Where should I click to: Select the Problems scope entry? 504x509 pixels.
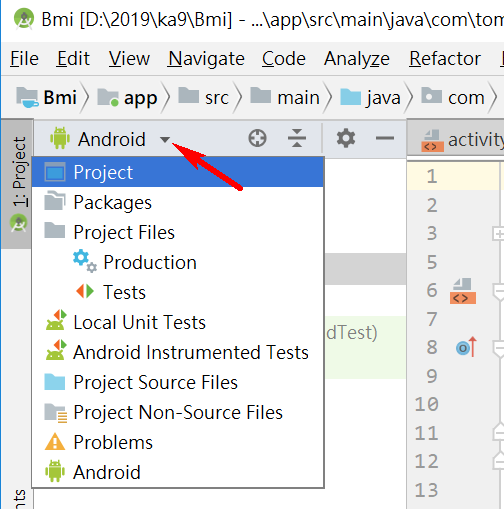pyautogui.click(x=178, y=442)
